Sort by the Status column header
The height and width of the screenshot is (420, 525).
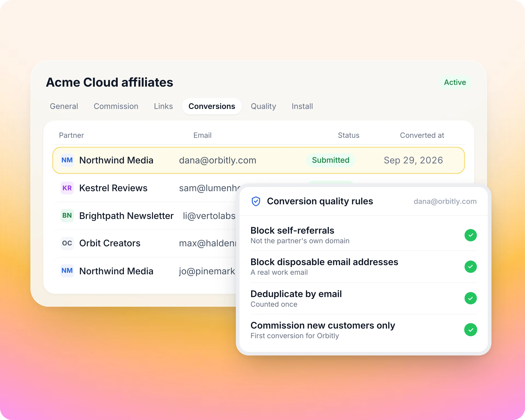point(348,135)
